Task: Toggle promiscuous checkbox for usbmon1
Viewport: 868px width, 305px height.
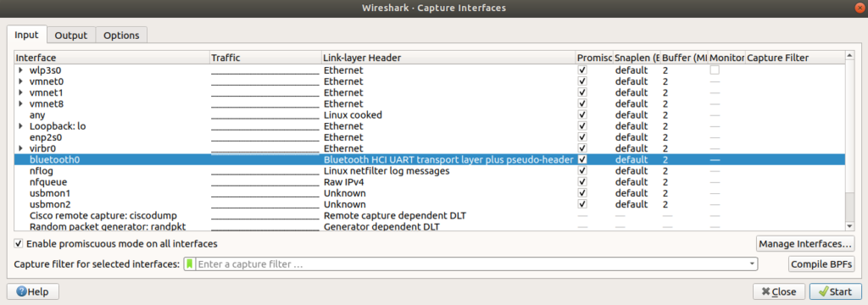Action: tap(582, 193)
